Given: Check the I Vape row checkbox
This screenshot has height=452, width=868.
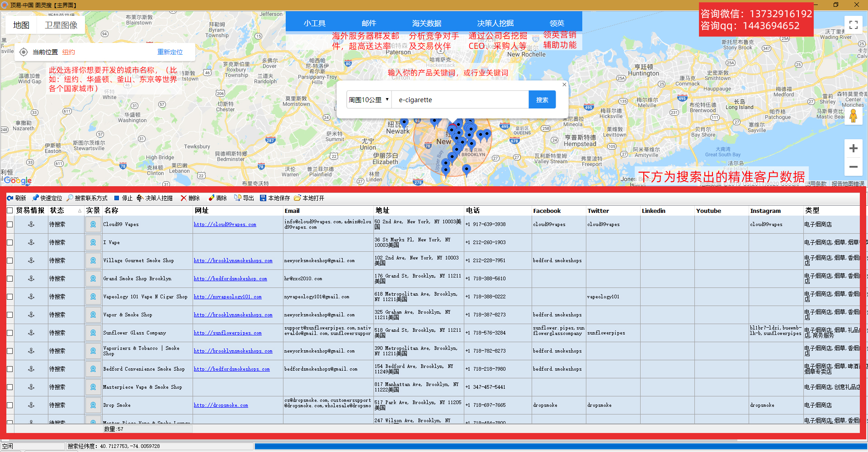Looking at the screenshot, I should 9,242.
